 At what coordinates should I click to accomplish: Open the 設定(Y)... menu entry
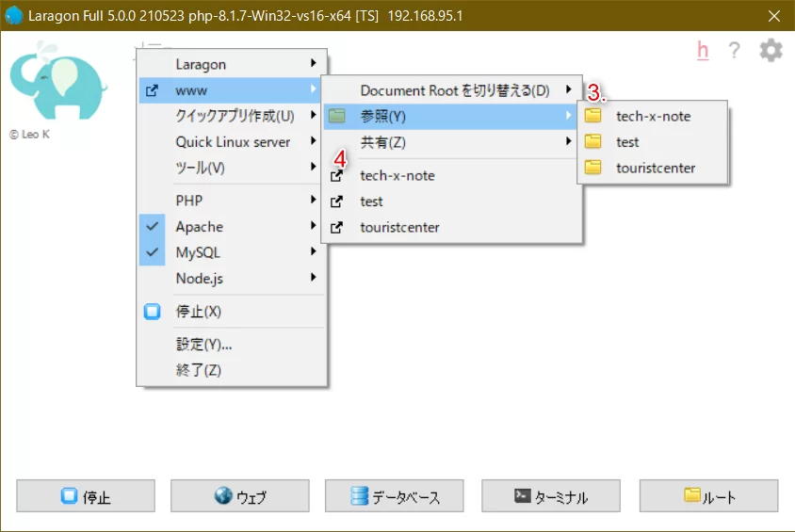point(232,345)
